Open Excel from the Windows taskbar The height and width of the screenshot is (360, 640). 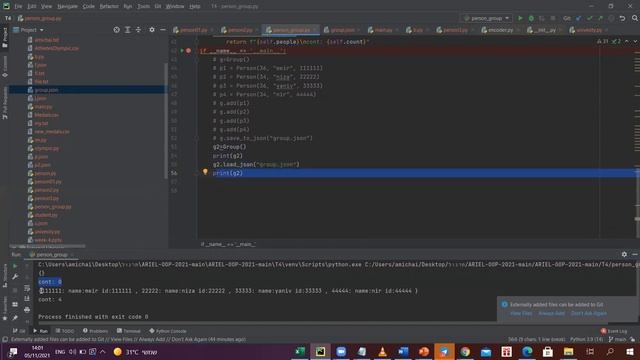coord(300,351)
